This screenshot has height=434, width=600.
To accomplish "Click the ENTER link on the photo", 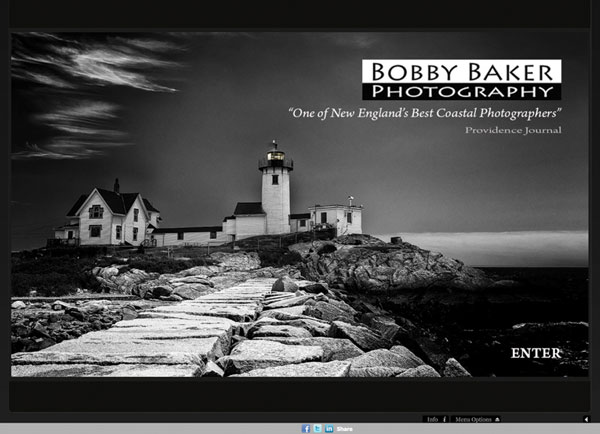I will click(535, 353).
